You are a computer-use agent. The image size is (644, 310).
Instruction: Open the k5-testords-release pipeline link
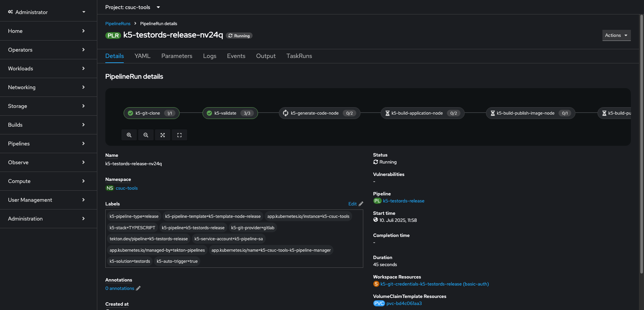(404, 201)
